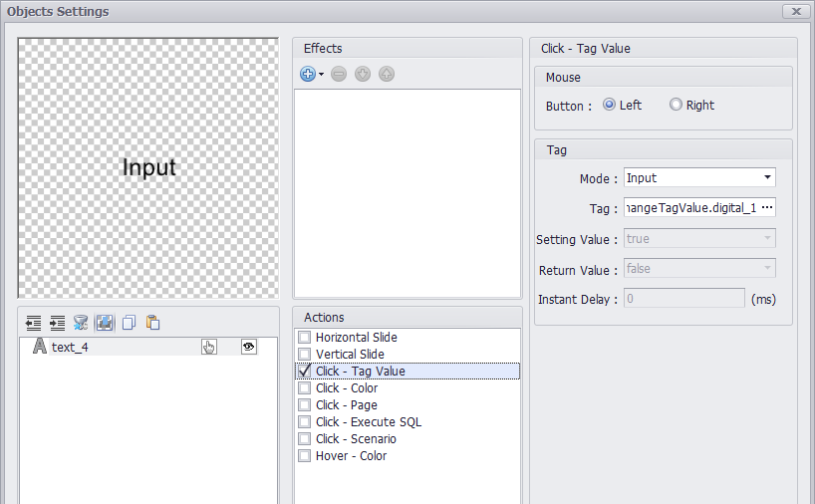This screenshot has width=815, height=504.
Task: Enable the Click - Color action checkbox
Action: click(x=305, y=388)
